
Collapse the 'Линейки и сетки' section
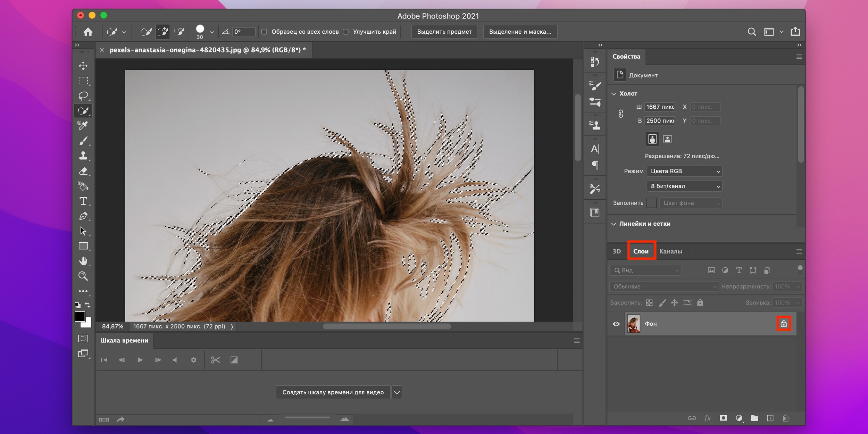[x=614, y=224]
